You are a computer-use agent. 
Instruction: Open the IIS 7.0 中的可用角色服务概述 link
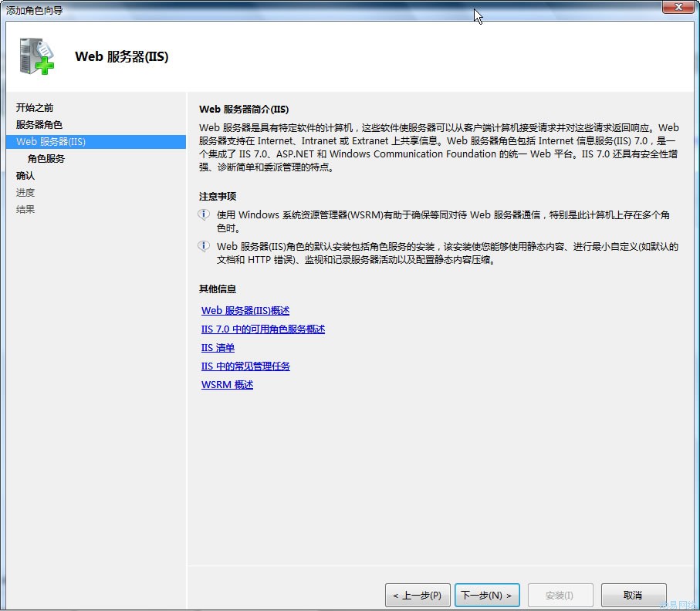263,329
